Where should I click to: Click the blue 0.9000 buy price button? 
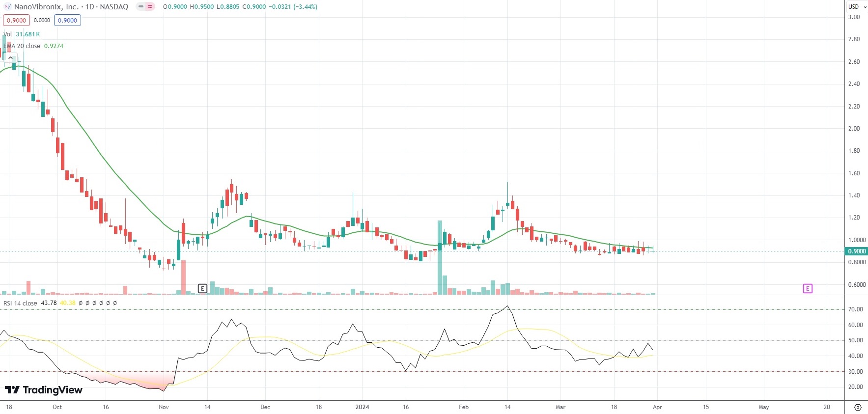[67, 20]
